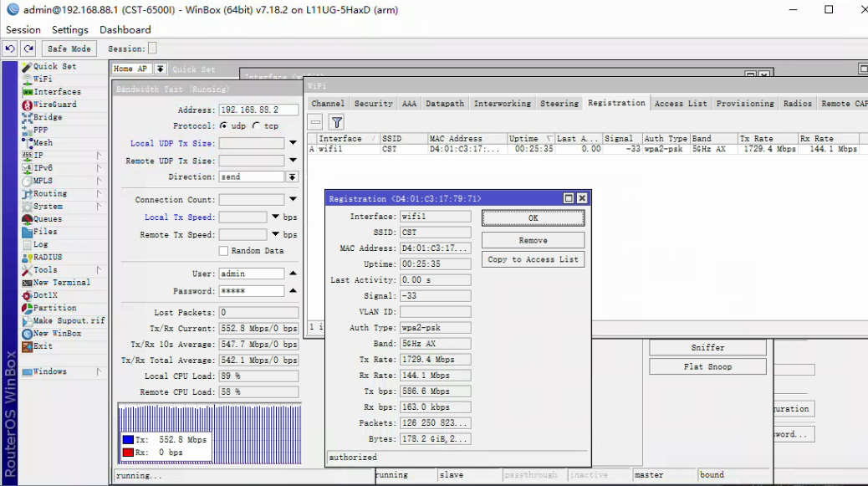The image size is (868, 486).
Task: Open the Direction dropdown
Action: [x=292, y=177]
